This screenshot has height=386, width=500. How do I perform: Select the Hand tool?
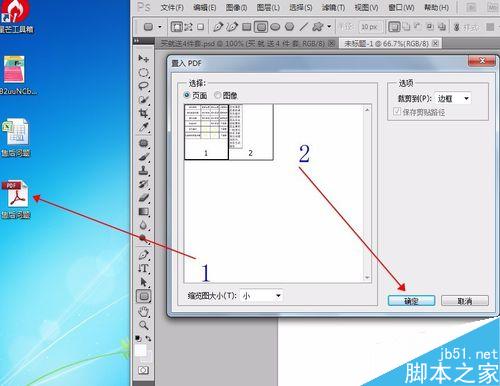[143, 312]
